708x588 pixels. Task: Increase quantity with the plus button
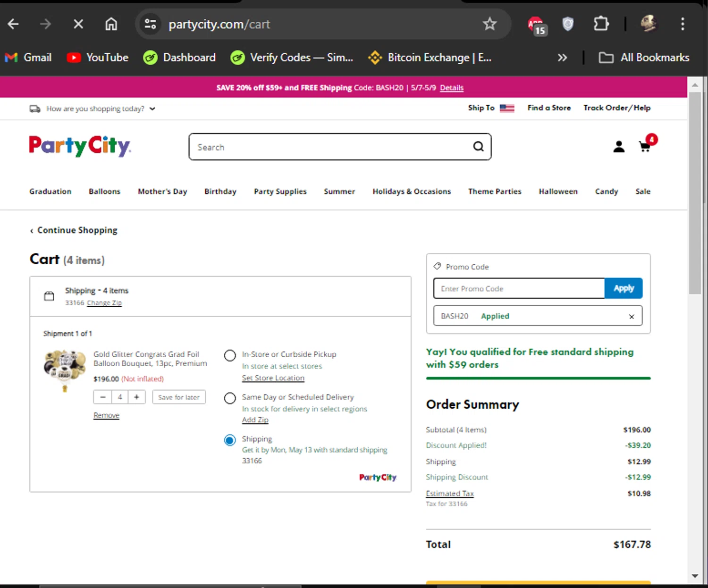point(136,397)
